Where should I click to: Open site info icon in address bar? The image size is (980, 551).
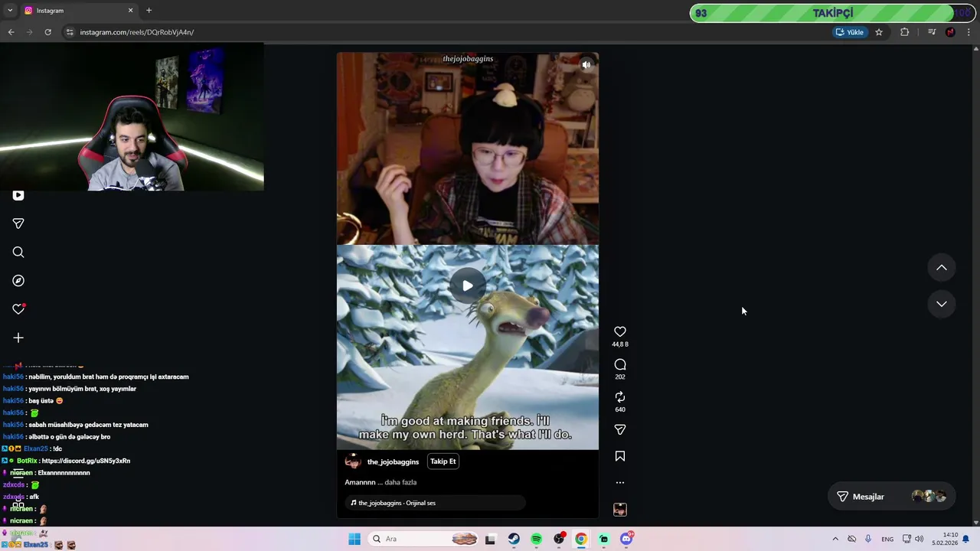click(70, 32)
